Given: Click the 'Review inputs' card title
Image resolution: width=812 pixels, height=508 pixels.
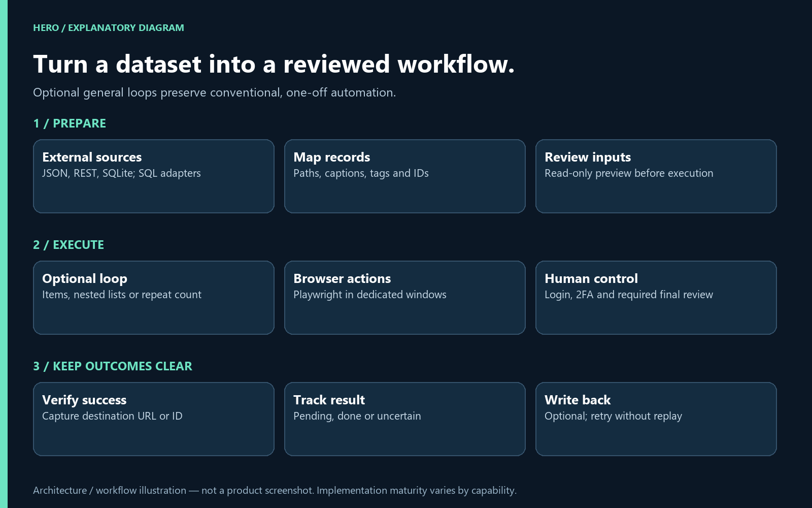Looking at the screenshot, I should pyautogui.click(x=588, y=157).
